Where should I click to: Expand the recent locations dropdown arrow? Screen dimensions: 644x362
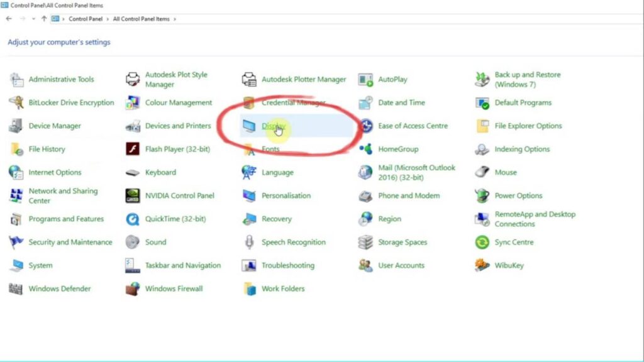(33, 19)
